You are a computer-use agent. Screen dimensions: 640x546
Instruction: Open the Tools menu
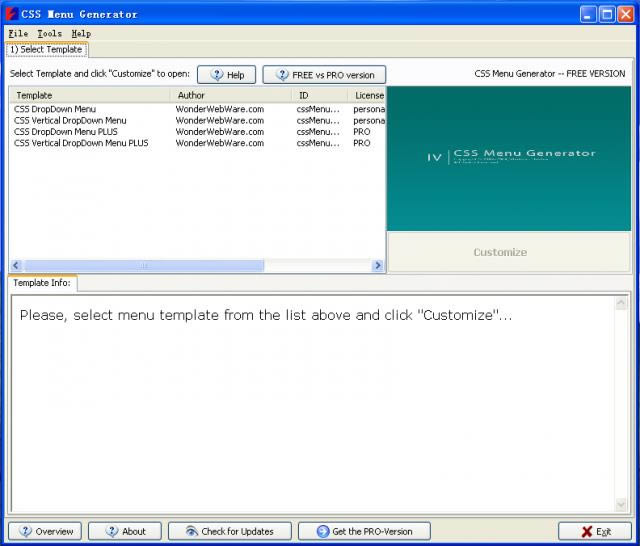coord(49,34)
